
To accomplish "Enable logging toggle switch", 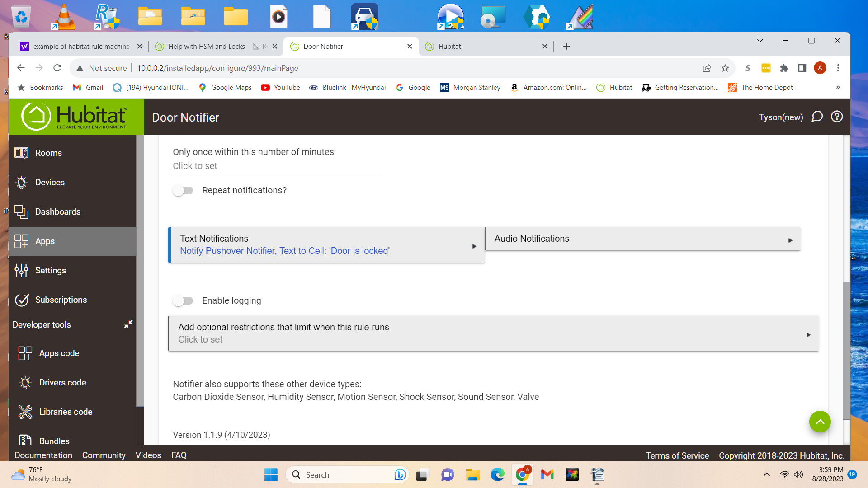I will pyautogui.click(x=183, y=301).
